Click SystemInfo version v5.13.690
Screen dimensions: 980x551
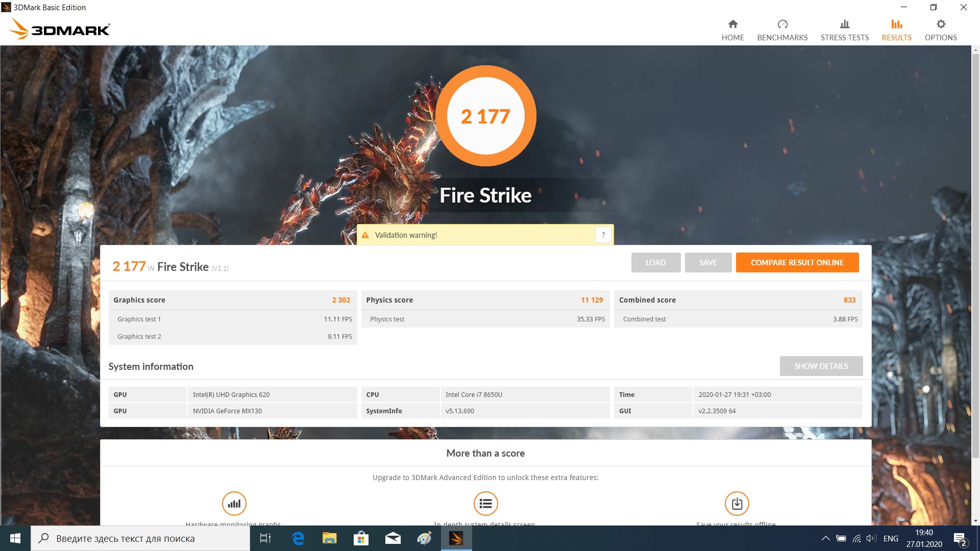coord(525,411)
